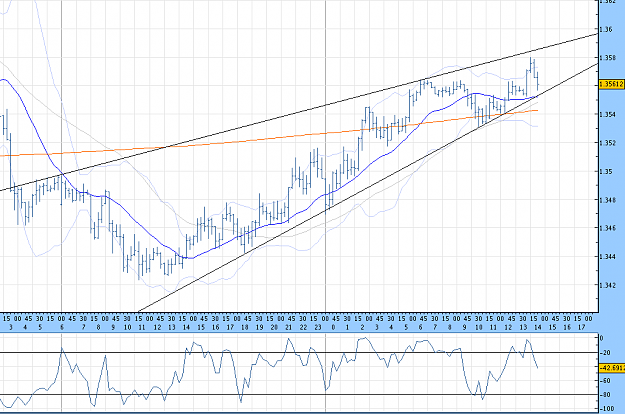Click the yellow oscillator value tag -42.691
Image resolution: width=625 pixels, height=414 pixels.
tap(612, 367)
